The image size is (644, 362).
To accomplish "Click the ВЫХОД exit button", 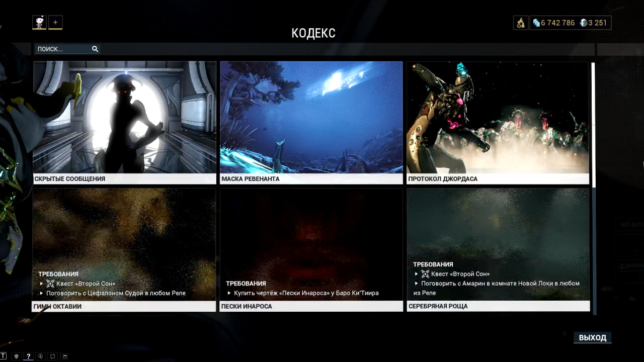I will tap(592, 337).
